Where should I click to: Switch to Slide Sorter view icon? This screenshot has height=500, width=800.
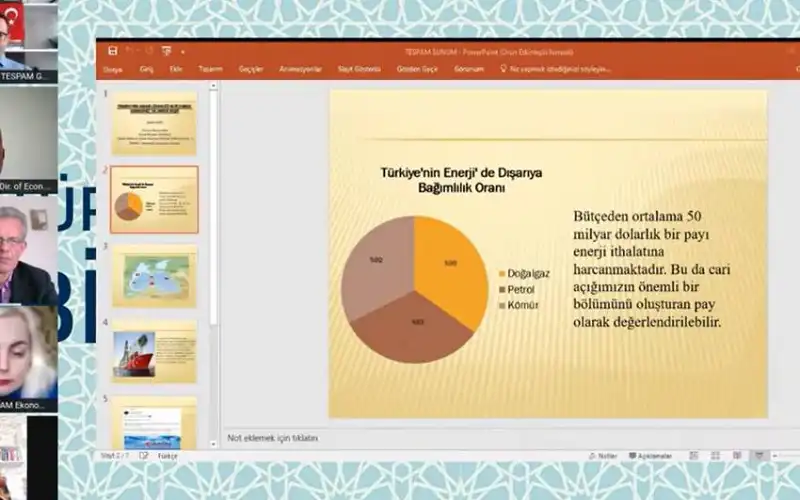tap(716, 456)
